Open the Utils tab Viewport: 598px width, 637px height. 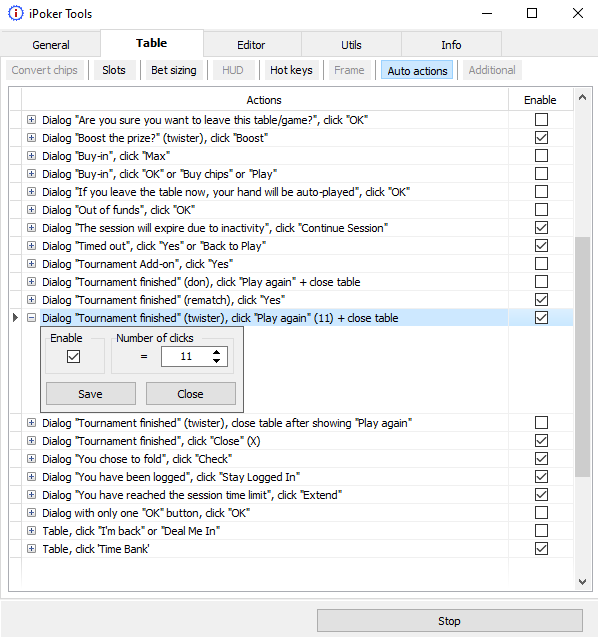point(351,45)
